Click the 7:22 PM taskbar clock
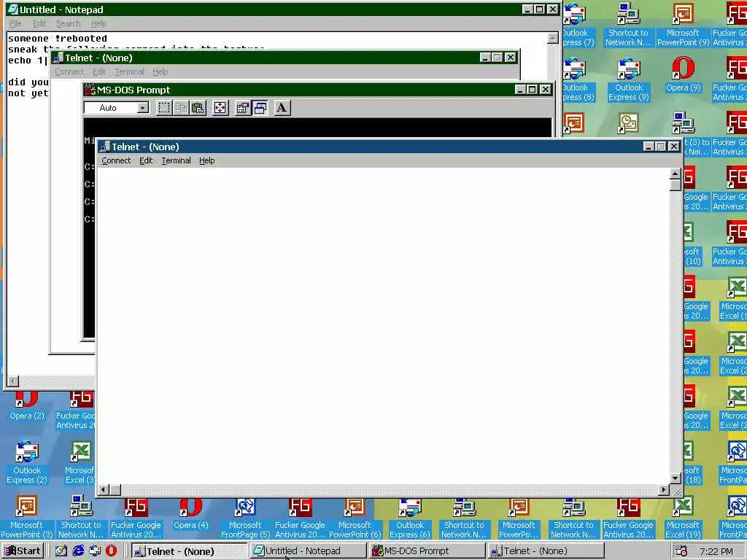 coord(716,551)
